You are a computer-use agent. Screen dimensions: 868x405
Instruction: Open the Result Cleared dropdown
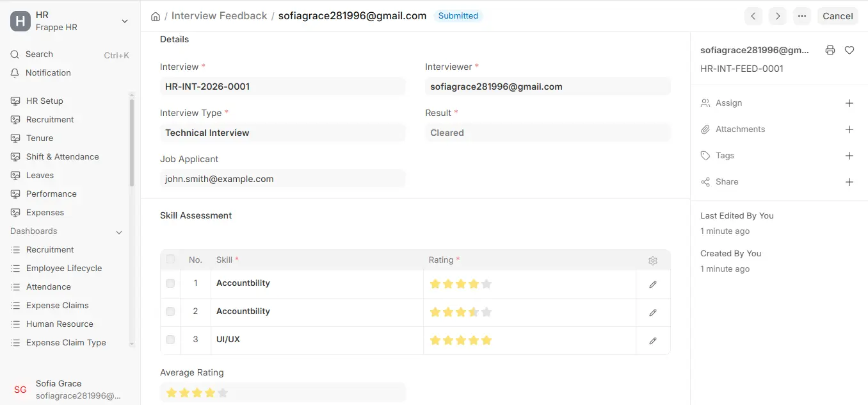(x=548, y=133)
